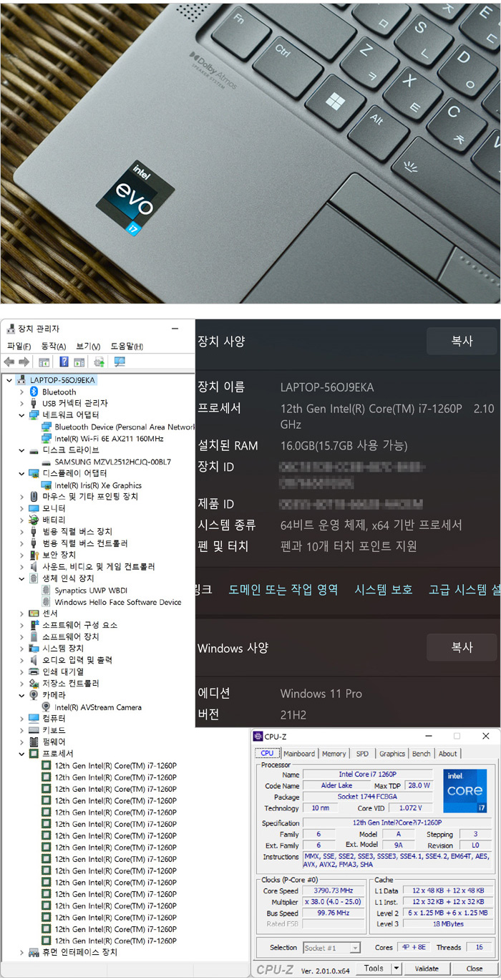Expand the 시스템 장치 node

tap(22, 648)
